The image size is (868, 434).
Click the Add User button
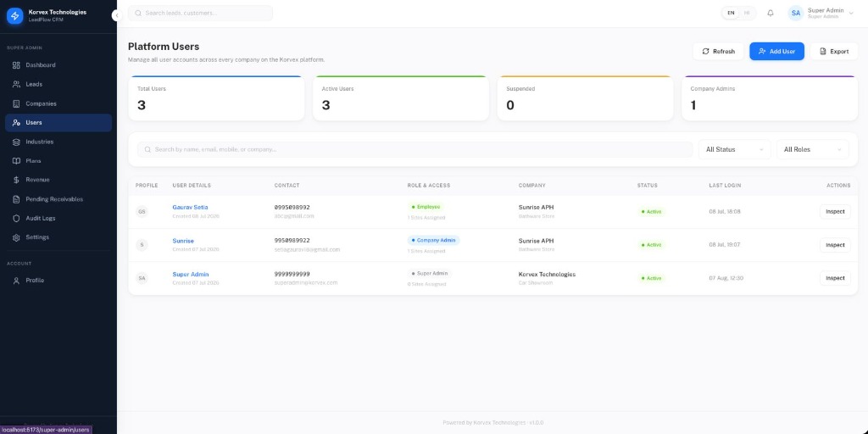click(776, 51)
